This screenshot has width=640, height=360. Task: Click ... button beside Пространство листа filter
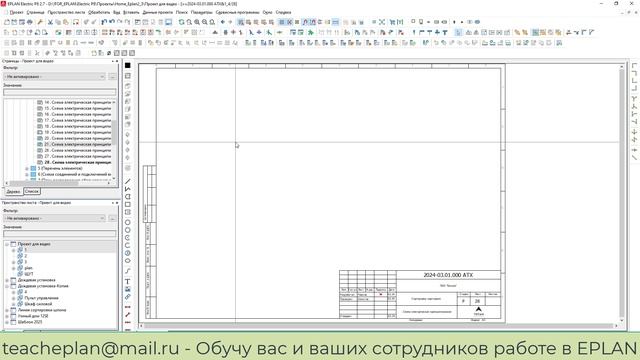click(x=112, y=218)
